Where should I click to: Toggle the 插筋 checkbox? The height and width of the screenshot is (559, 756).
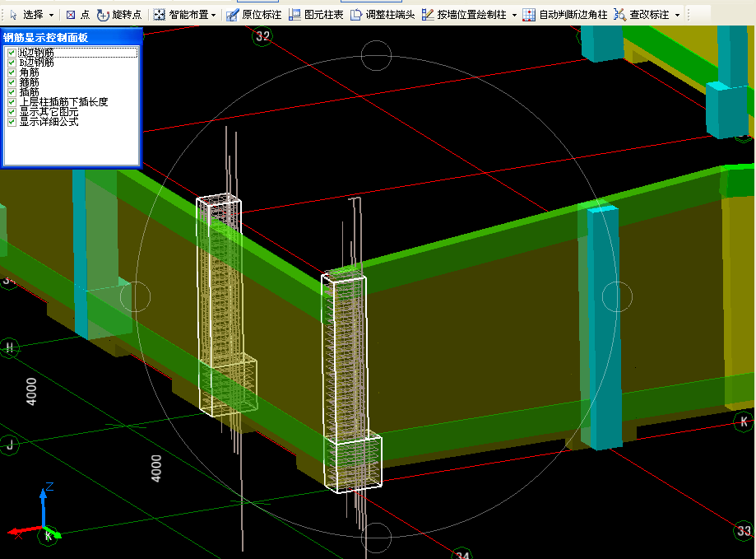12,92
